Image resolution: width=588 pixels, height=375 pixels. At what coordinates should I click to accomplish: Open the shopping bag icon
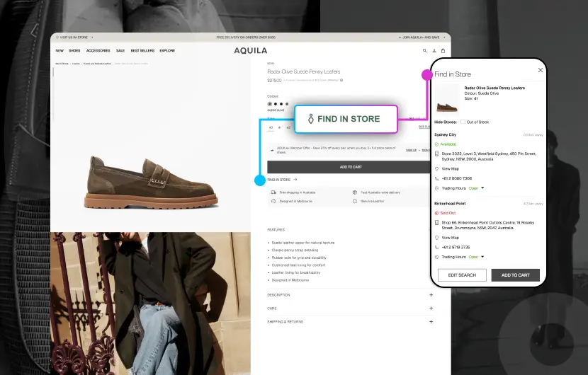443,50
